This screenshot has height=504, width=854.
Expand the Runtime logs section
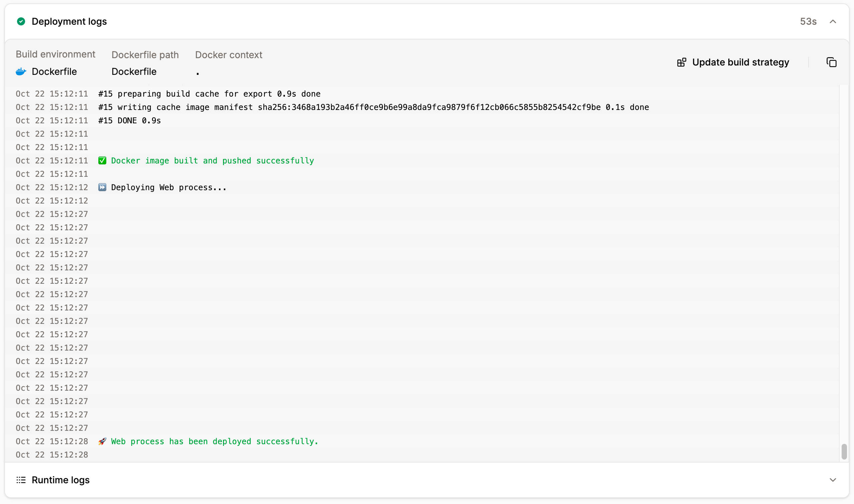tap(833, 480)
